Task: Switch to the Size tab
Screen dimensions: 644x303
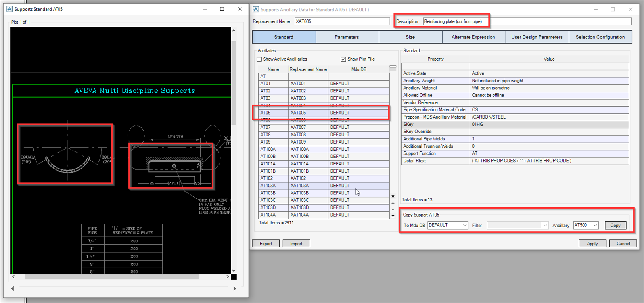Action: tap(410, 37)
